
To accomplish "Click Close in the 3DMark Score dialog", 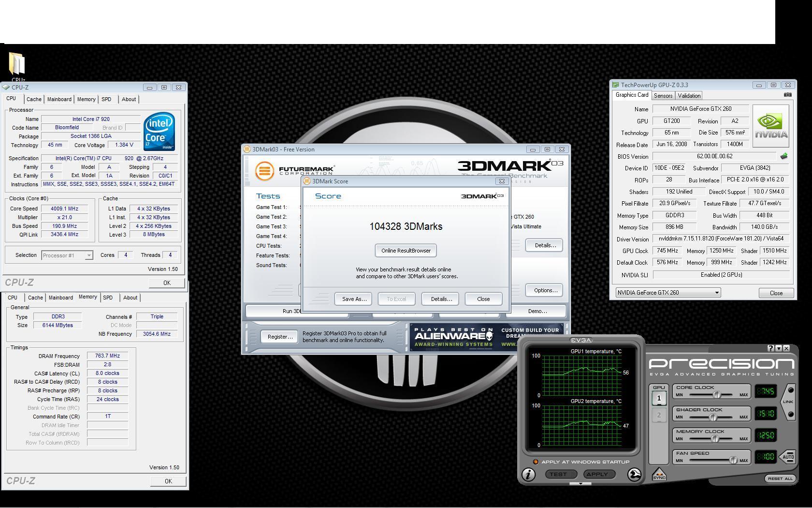I will coord(483,299).
